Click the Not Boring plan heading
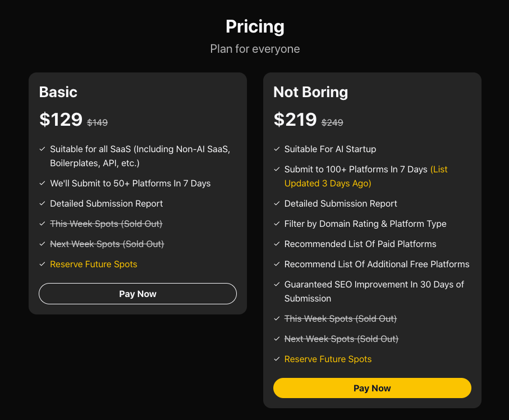The image size is (509, 420). (x=310, y=92)
